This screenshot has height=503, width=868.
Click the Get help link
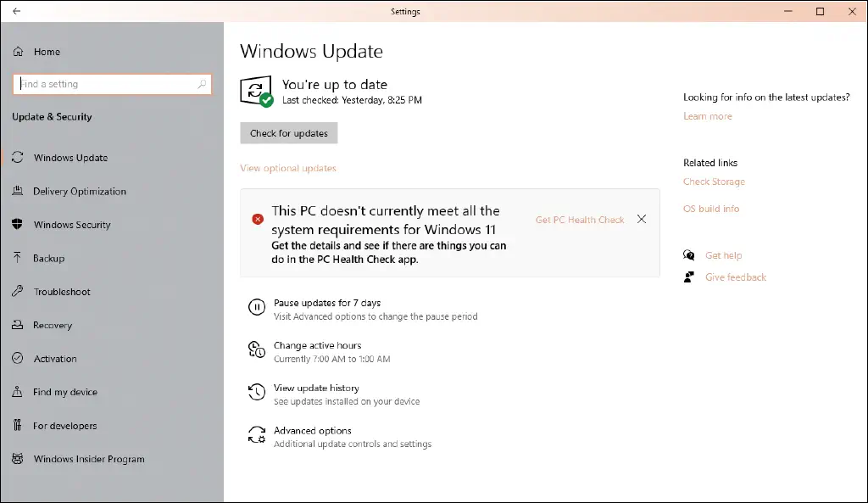(724, 255)
